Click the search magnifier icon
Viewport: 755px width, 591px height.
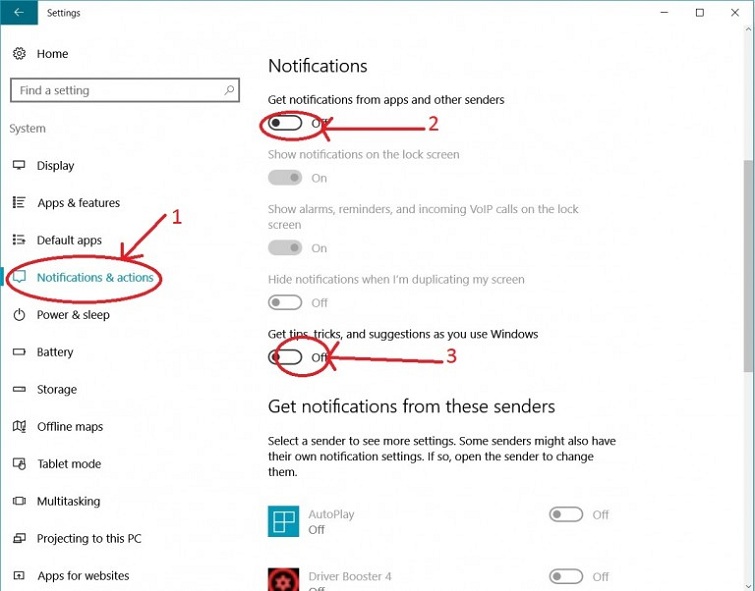click(229, 90)
